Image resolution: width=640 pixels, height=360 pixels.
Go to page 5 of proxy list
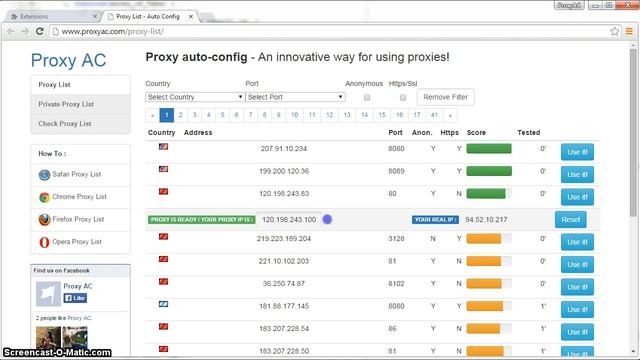(222, 115)
